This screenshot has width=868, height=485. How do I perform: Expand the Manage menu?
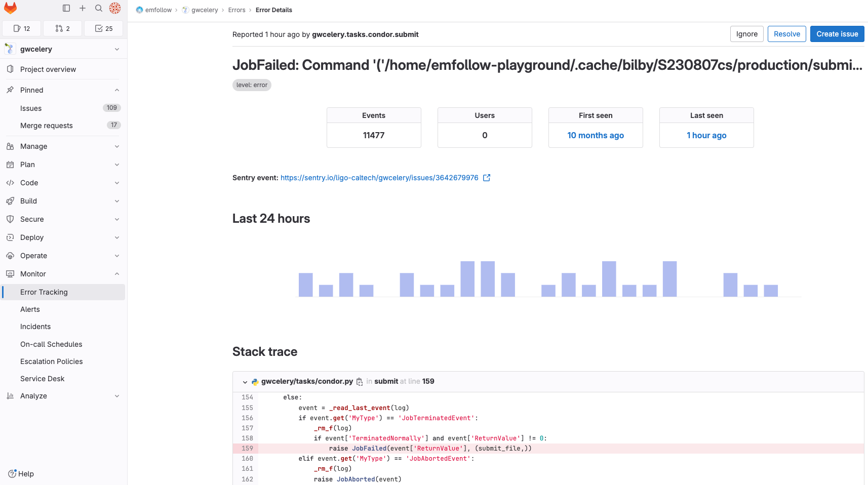[63, 146]
